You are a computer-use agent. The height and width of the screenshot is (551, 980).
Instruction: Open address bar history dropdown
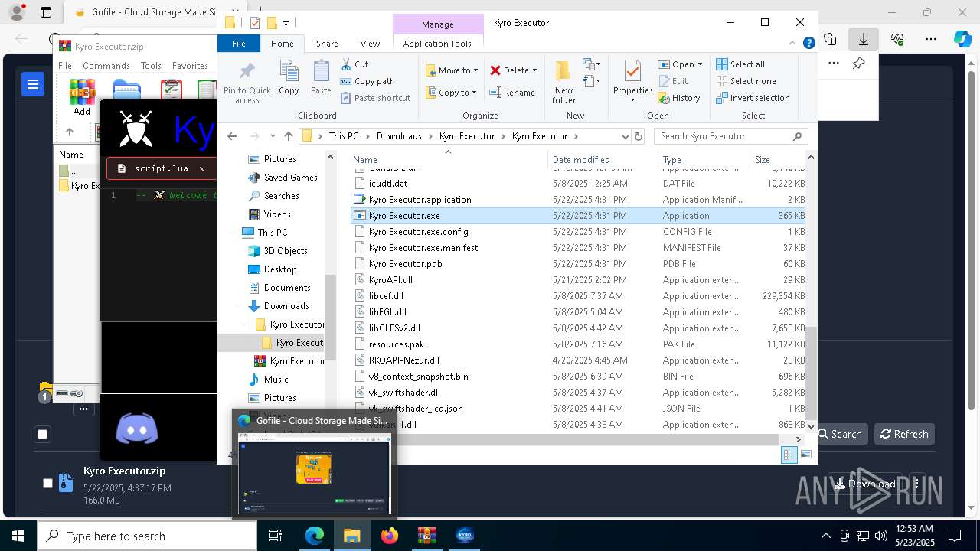click(625, 136)
